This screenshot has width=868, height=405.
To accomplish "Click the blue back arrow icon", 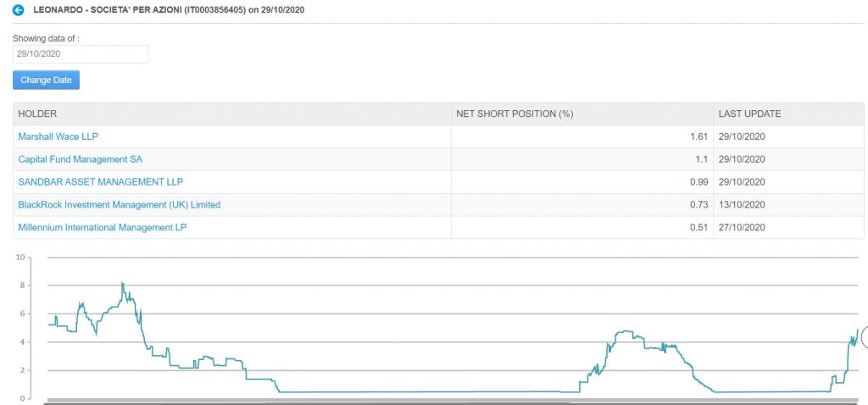I will pyautogui.click(x=19, y=10).
